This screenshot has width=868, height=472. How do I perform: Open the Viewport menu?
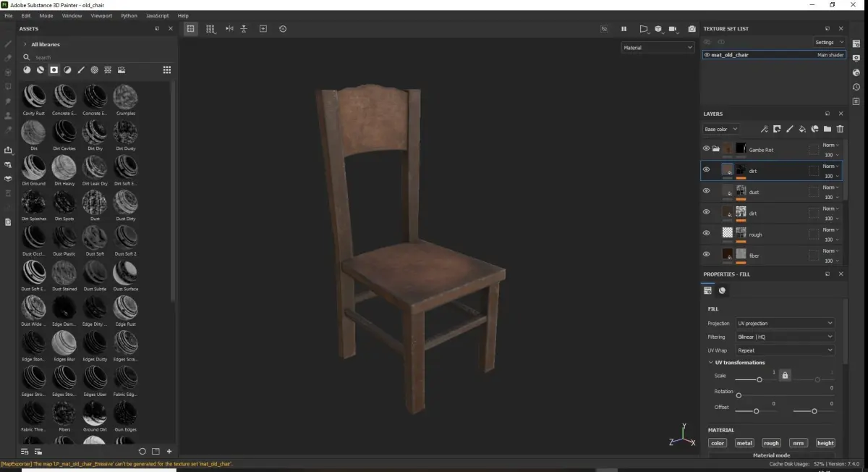point(101,15)
